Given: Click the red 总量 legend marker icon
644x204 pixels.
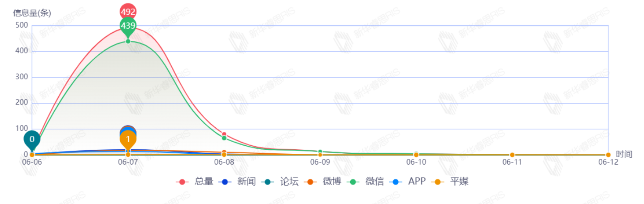Looking at the screenshot, I should pos(183,182).
